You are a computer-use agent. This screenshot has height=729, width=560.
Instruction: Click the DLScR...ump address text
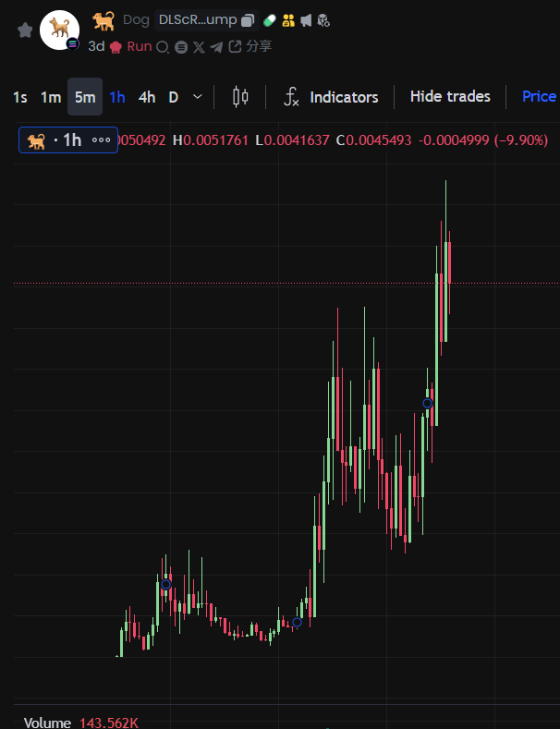[x=198, y=20]
